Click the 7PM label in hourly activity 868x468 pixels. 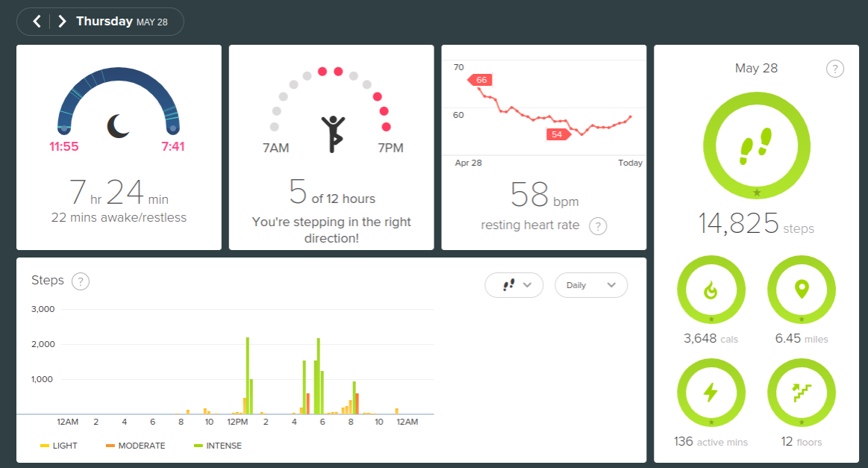pyautogui.click(x=390, y=148)
